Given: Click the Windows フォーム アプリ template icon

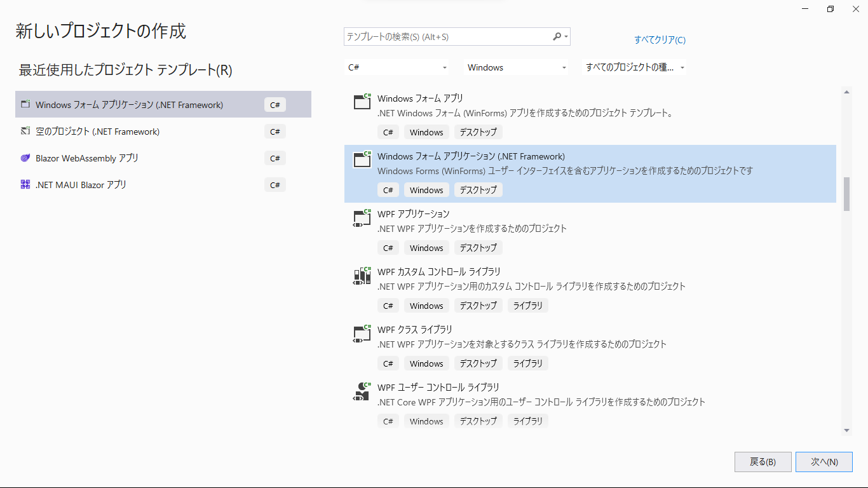Looking at the screenshot, I should 362,102.
